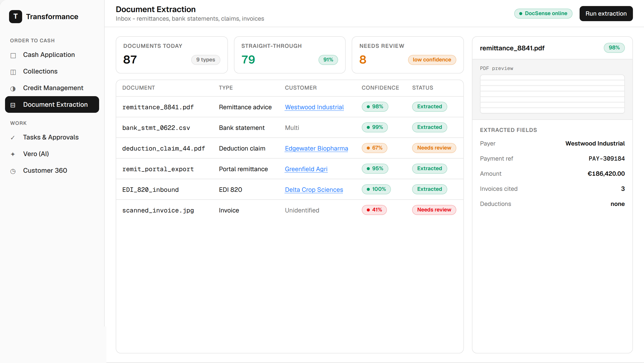Click the 98% badge in detail panel
This screenshot has height=363, width=644.
click(614, 48)
